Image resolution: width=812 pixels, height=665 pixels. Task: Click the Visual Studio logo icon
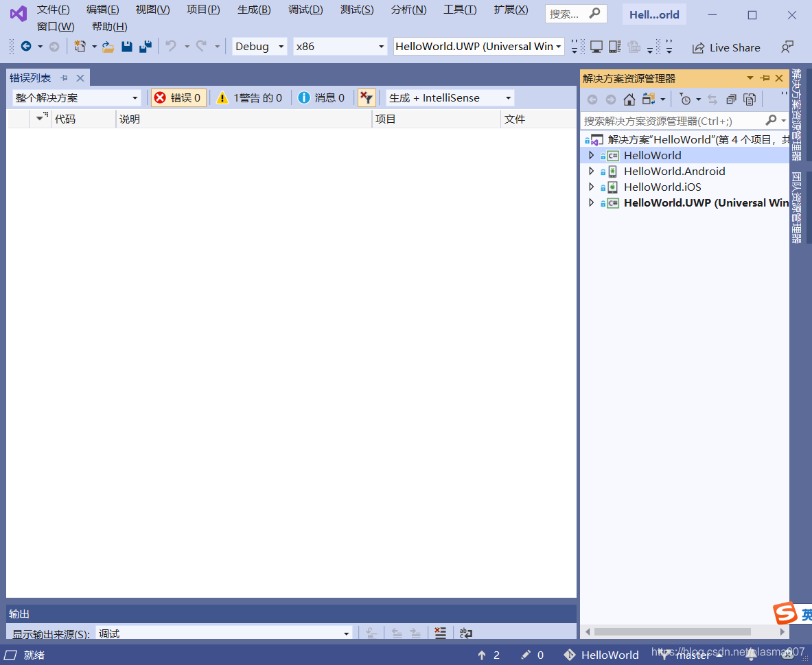18,14
